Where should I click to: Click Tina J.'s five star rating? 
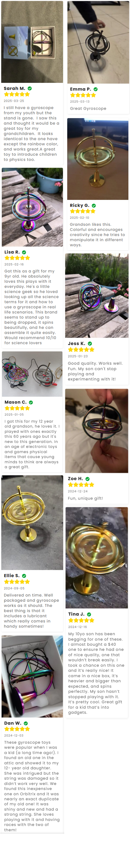(x=81, y=620)
